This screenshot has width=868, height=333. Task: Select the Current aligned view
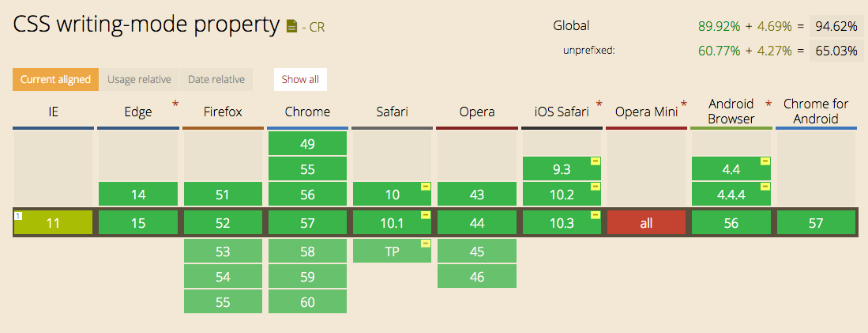point(55,79)
